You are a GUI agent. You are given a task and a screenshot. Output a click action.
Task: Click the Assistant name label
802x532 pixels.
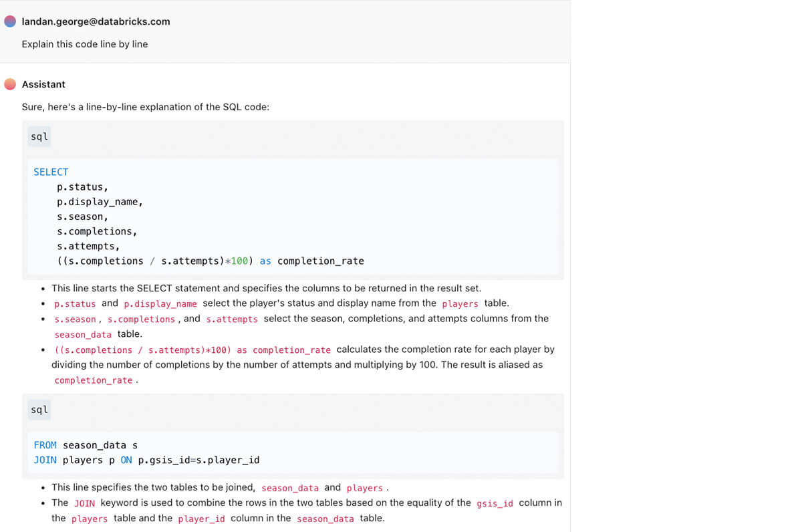pos(42,84)
